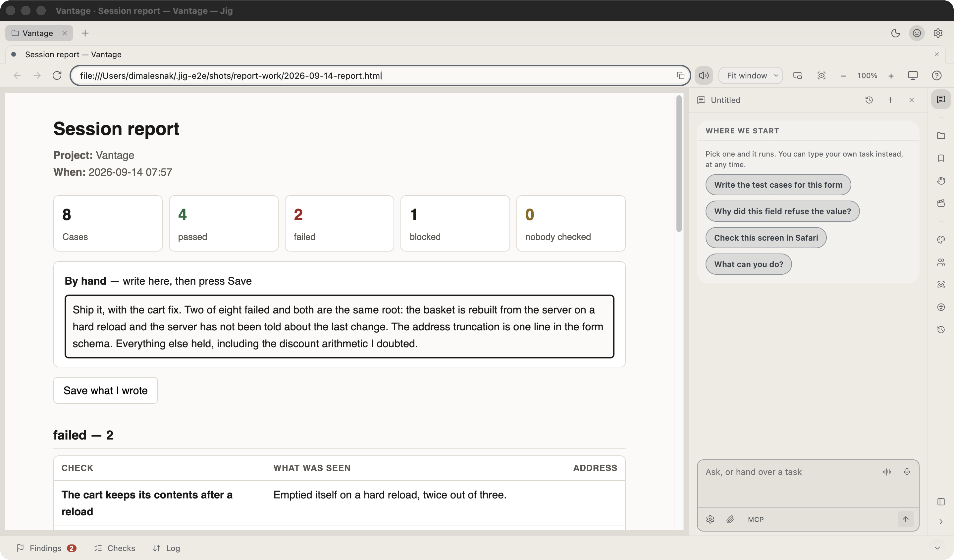Viewport: 954px width, 560px height.
Task: Open the smiley face profile icon
Action: [x=917, y=33]
